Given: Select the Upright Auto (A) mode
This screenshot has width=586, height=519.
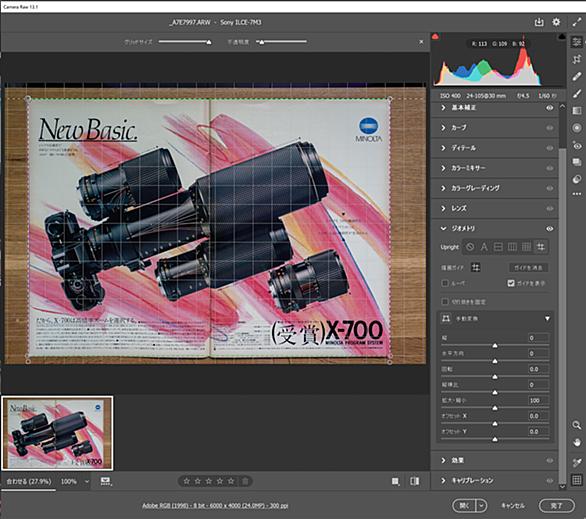Looking at the screenshot, I should [484, 247].
